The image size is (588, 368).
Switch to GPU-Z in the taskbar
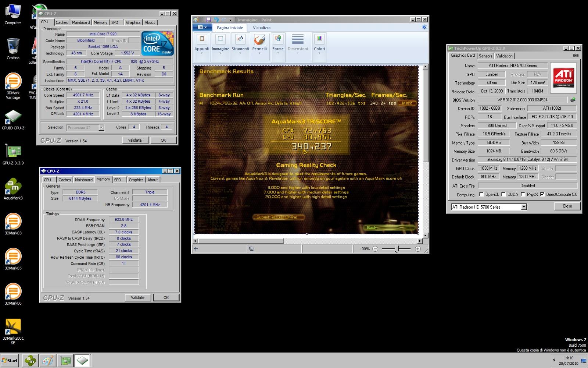65,361
